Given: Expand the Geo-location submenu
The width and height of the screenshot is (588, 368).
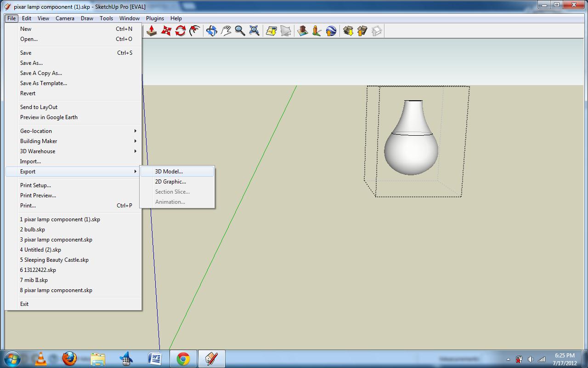Looking at the screenshot, I should point(73,131).
